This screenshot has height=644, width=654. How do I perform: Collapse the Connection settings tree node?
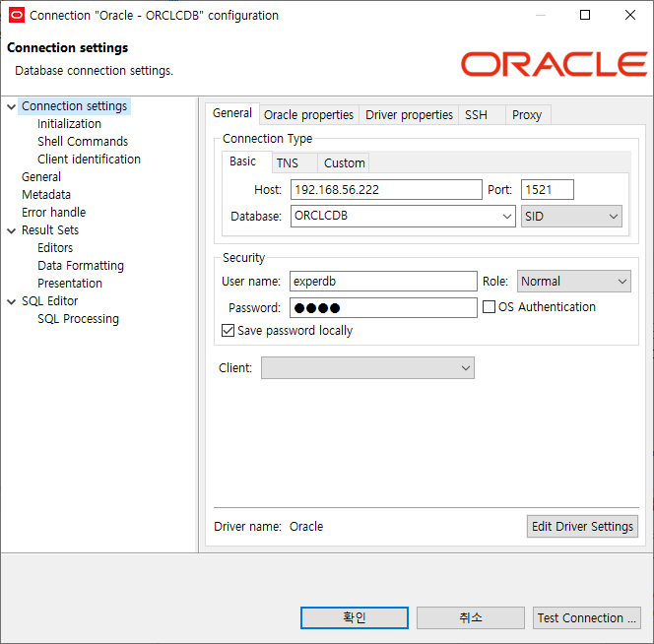[x=12, y=106]
